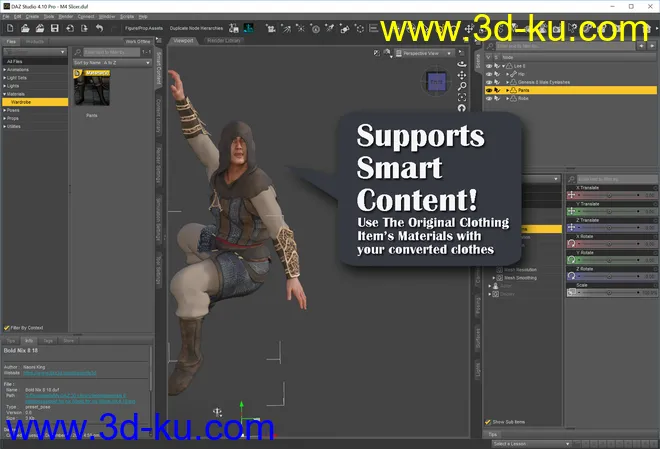The height and width of the screenshot is (449, 660).
Task: Click the viewport orbit rotate icon
Action: [x=461, y=62]
